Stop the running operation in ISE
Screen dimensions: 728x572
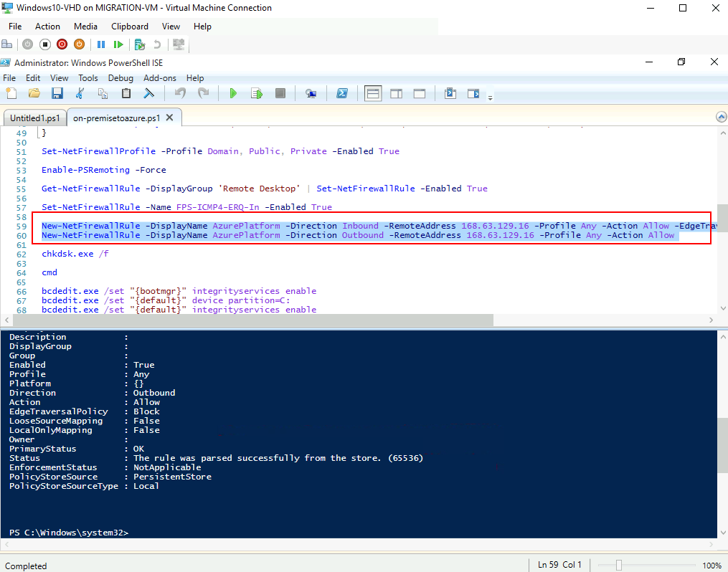(x=280, y=93)
